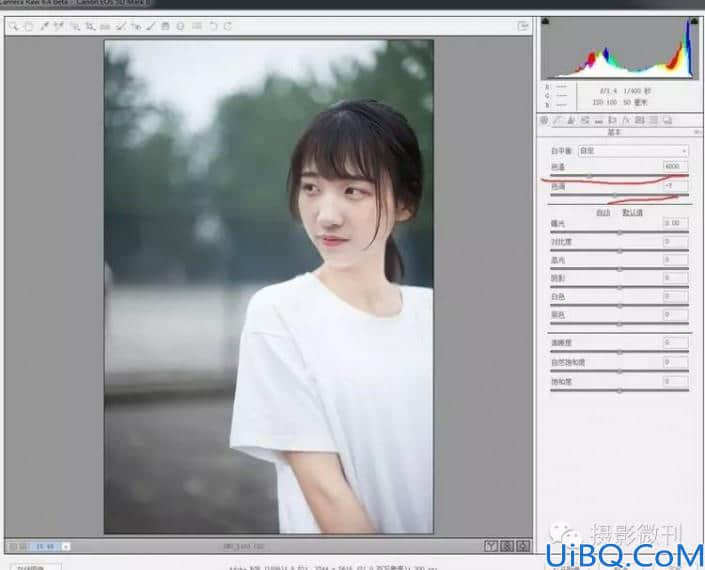
Task: Switch to the Tone Curve panel tab
Action: (558, 120)
